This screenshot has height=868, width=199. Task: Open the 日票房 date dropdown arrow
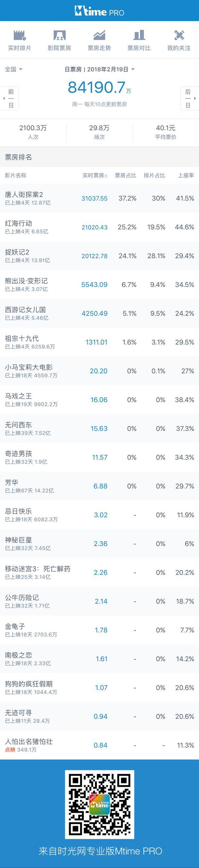point(133,70)
